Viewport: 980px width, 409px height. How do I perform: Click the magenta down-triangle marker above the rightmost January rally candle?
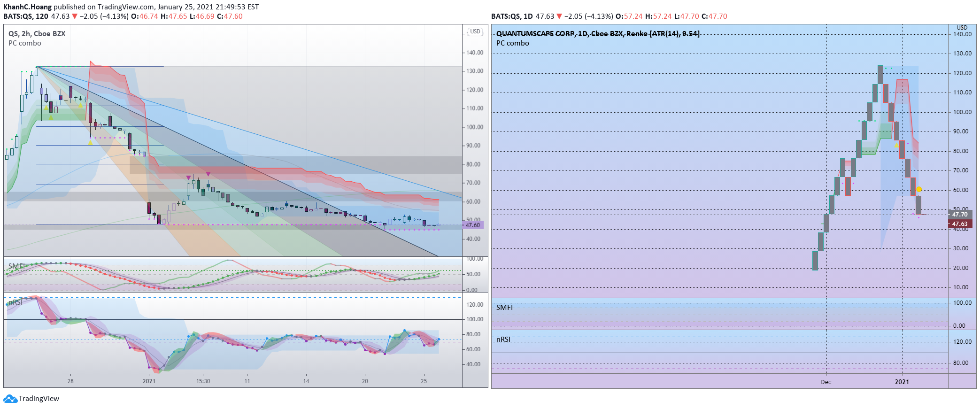(x=208, y=174)
